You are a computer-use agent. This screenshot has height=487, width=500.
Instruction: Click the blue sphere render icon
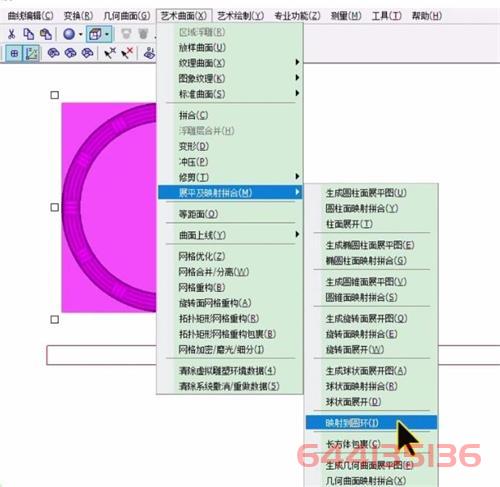[69, 34]
